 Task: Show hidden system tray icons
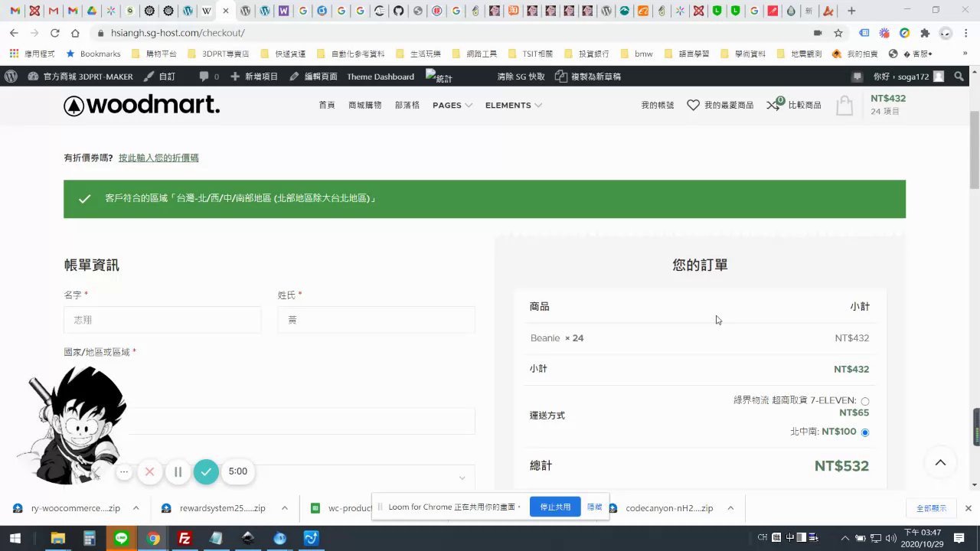[845, 539]
